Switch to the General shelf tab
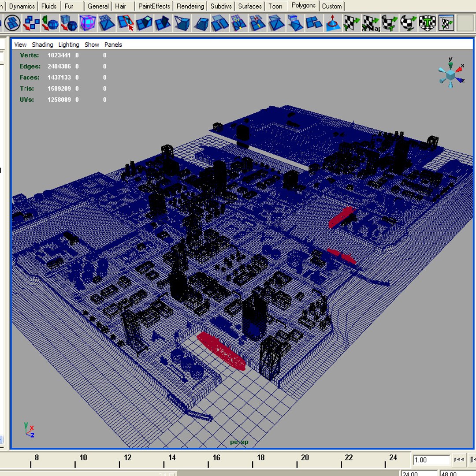476x476 pixels. [98, 6]
